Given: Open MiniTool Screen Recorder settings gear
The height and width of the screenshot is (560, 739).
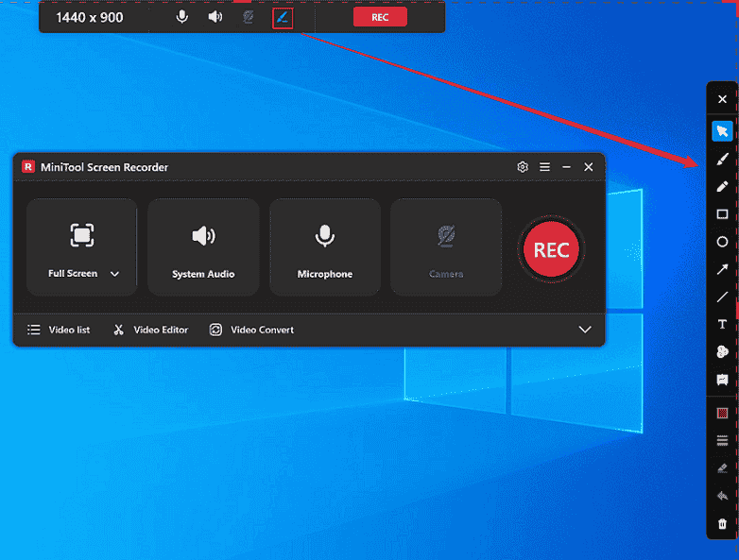Looking at the screenshot, I should click(523, 167).
